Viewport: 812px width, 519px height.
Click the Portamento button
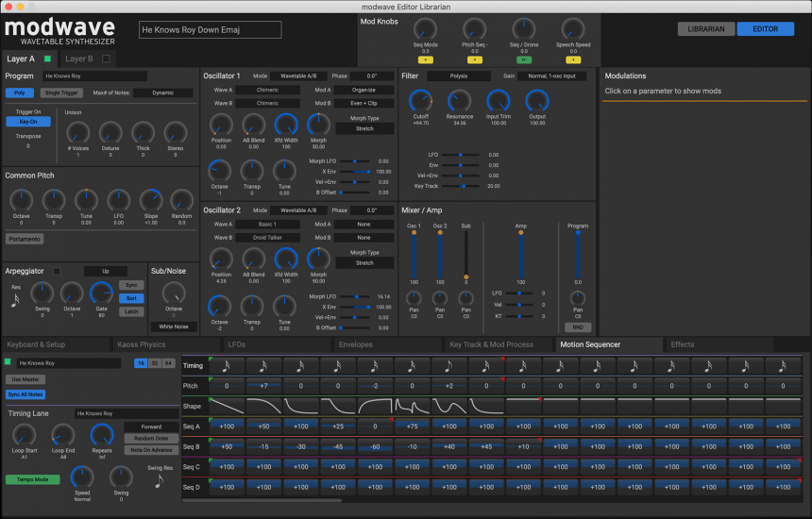pyautogui.click(x=25, y=239)
